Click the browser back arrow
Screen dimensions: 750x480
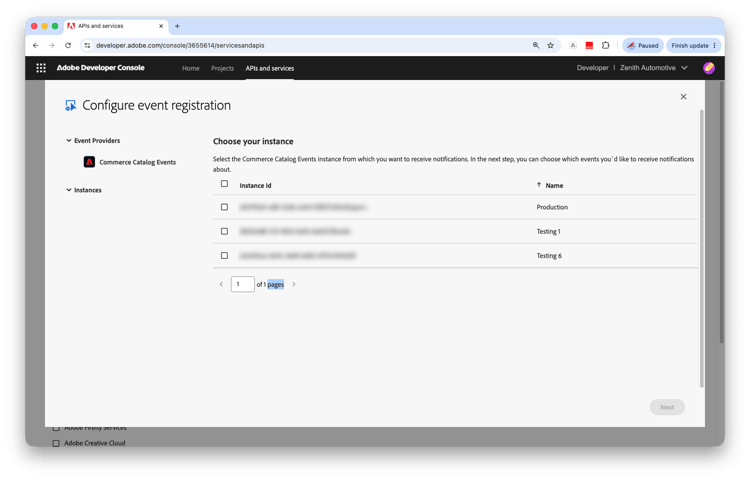pyautogui.click(x=36, y=45)
